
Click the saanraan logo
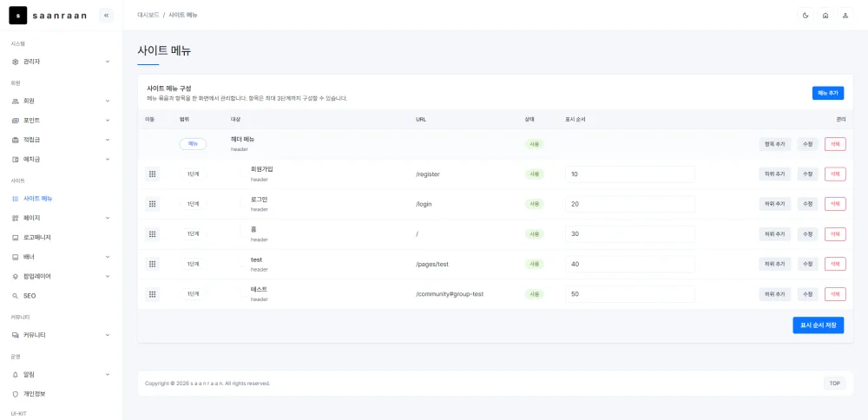(x=48, y=16)
